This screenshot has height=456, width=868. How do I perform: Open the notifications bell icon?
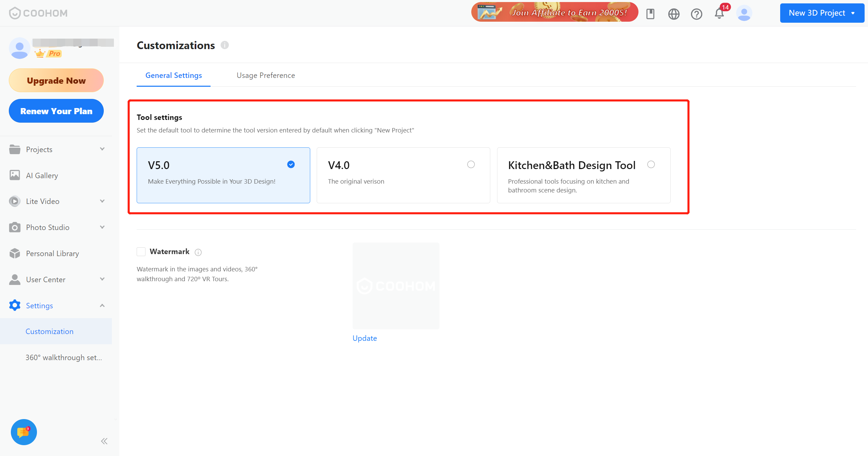[719, 14]
